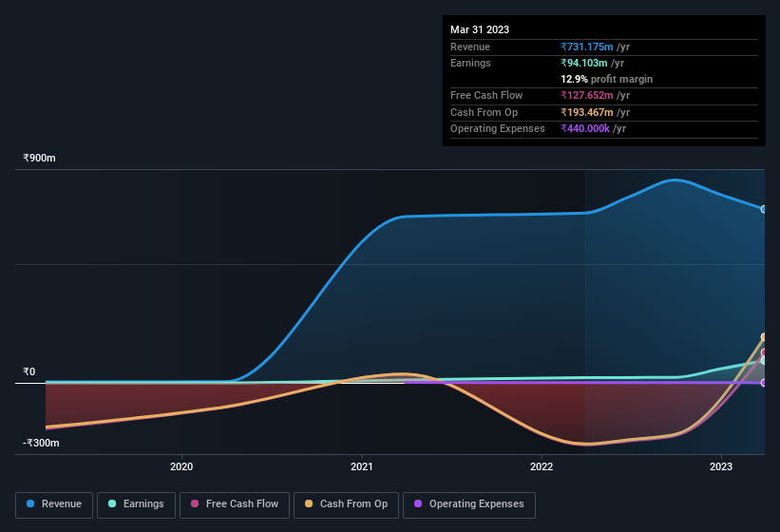Toggle the Operating Expenses legend button
The width and height of the screenshot is (780, 532).
pyautogui.click(x=468, y=504)
